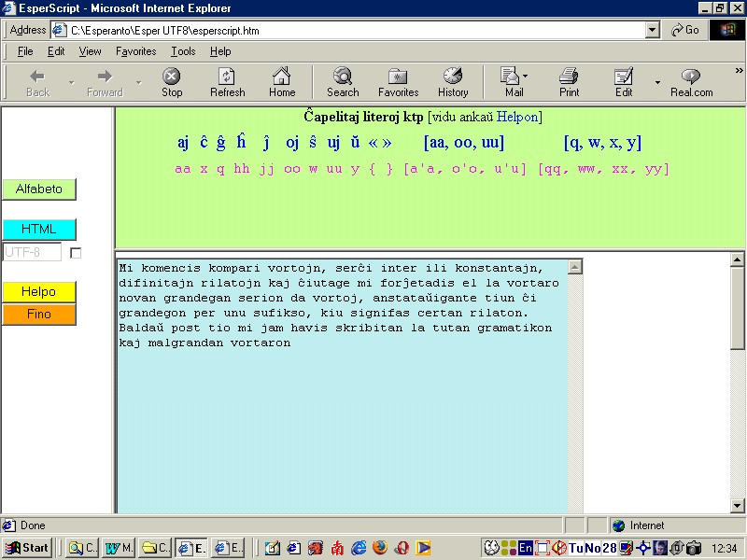The height and width of the screenshot is (560, 747).
Task: Open the Windows Start menu
Action: [x=25, y=548]
